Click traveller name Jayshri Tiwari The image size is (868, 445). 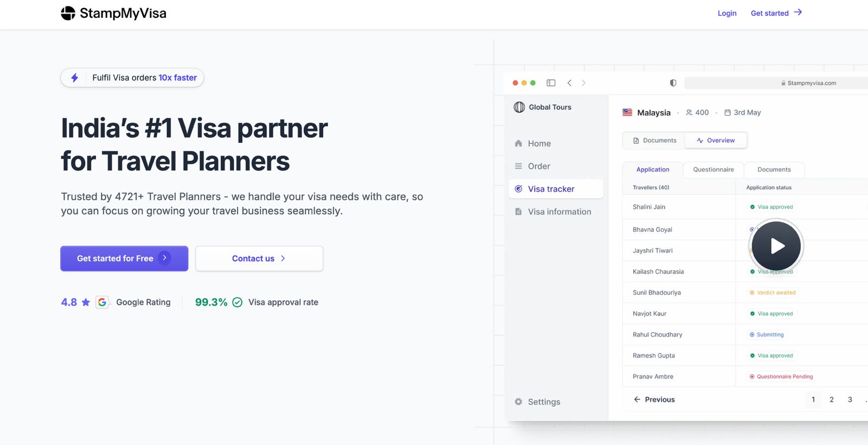(653, 251)
